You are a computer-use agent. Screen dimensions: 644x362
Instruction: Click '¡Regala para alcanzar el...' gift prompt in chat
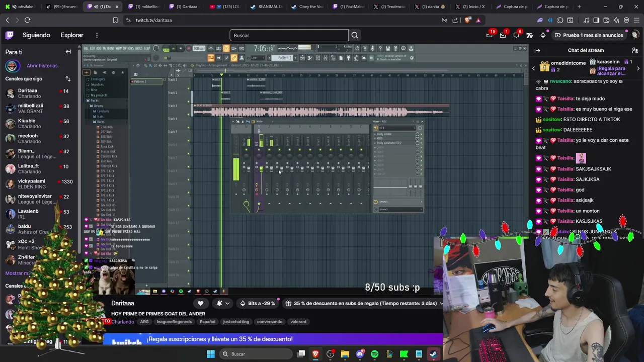(612, 71)
